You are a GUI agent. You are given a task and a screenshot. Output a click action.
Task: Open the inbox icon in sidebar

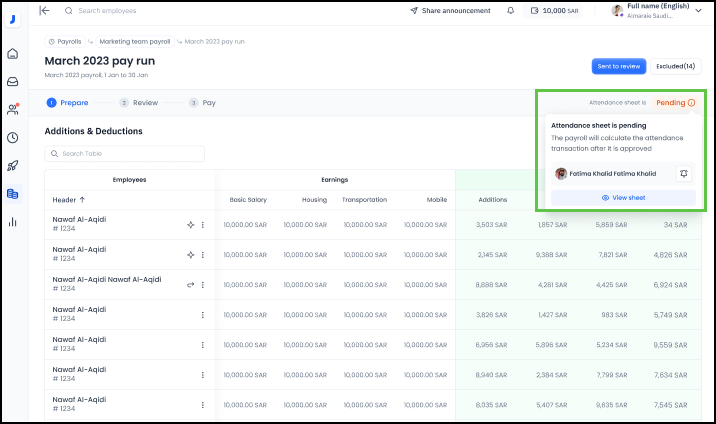coord(13,82)
